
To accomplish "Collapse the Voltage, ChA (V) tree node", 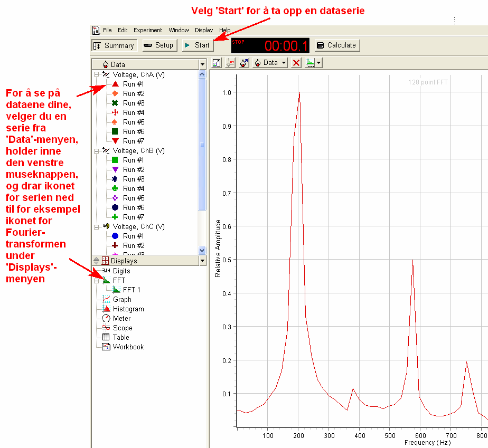I will (x=97, y=74).
